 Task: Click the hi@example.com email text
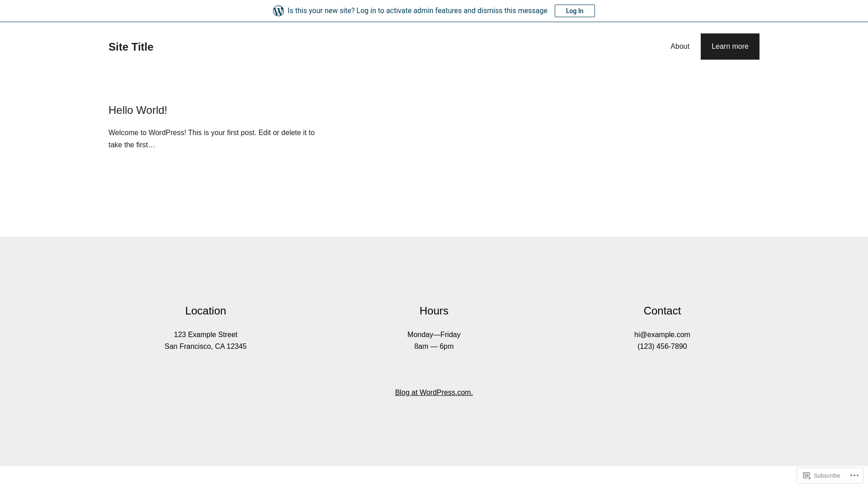coord(662,335)
